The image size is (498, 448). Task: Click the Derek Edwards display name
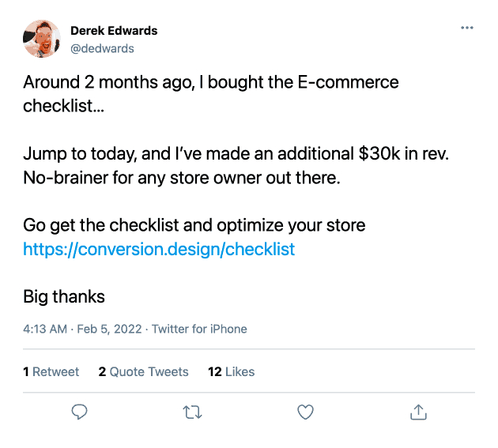pos(114,31)
